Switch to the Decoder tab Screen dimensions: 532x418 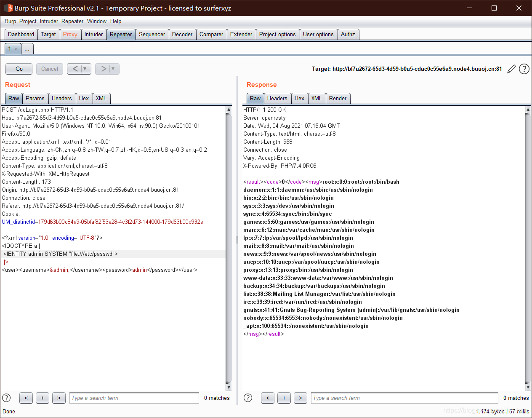point(182,35)
